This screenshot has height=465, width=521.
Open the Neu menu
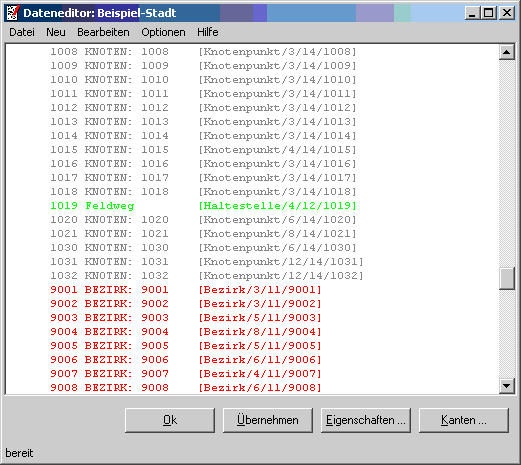click(x=56, y=32)
